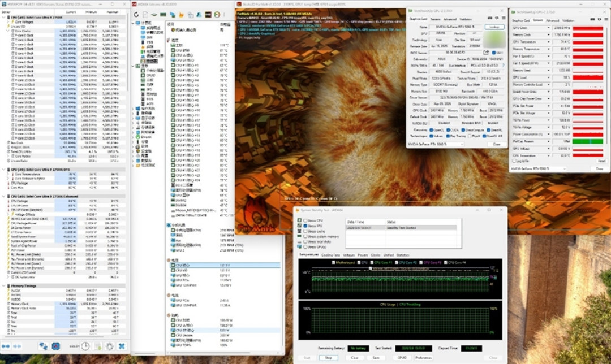Viewport: 611px width, 364px height.
Task: Click the AIDA64 refresh toolbar icon
Action: 136,15
